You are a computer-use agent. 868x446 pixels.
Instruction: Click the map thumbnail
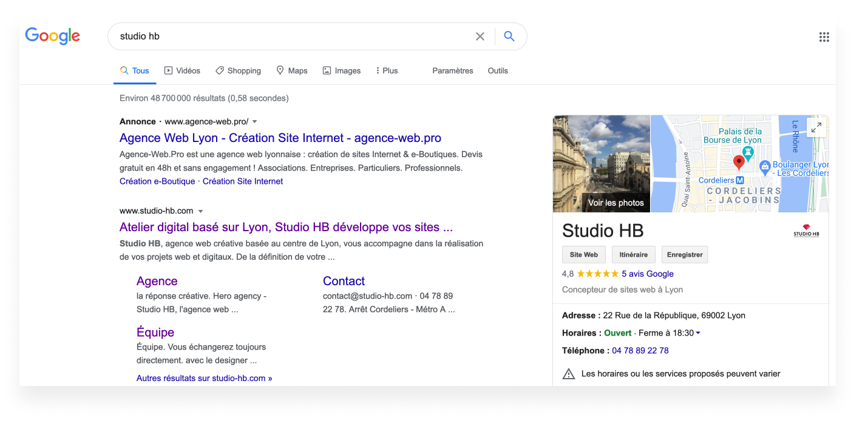pyautogui.click(x=739, y=164)
